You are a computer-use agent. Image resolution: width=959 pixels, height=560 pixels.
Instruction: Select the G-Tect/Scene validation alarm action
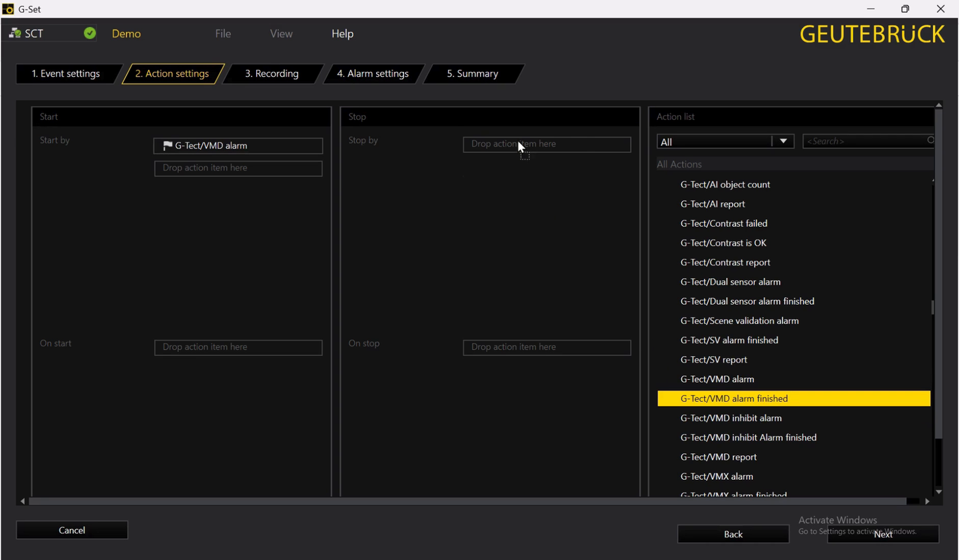pos(740,320)
